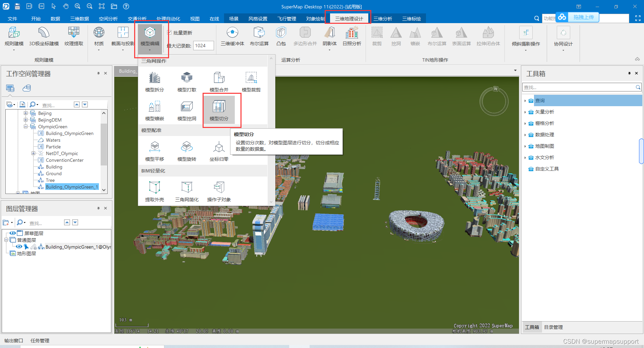
Task: Pin the 工作空间管理器 panel
Action: (98, 73)
